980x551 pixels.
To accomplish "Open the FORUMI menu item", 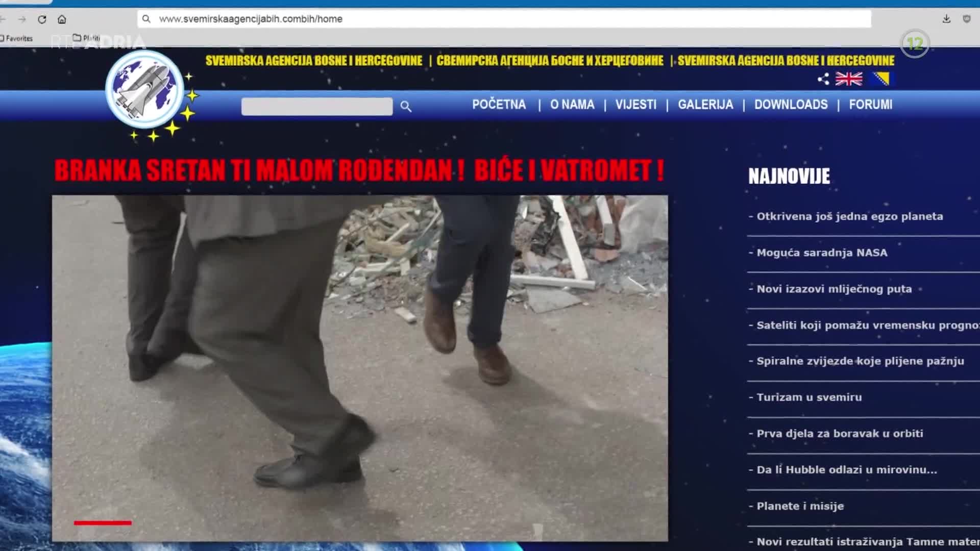I will tap(870, 105).
